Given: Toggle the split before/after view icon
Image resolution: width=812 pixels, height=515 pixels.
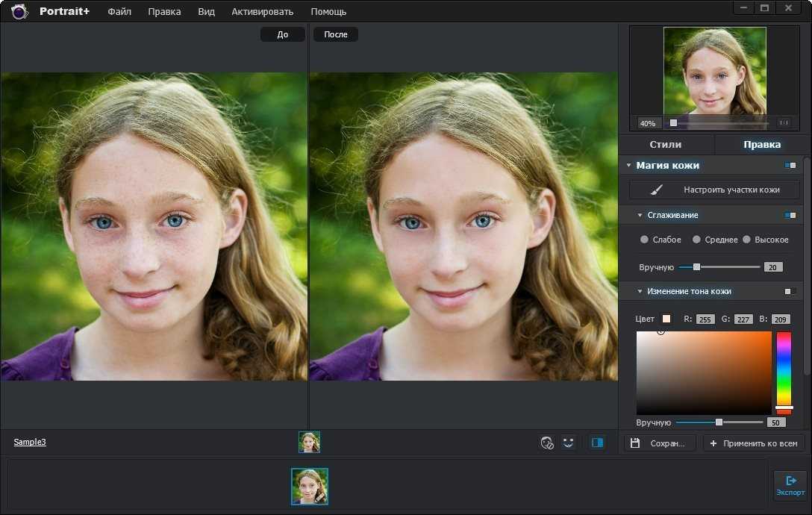Looking at the screenshot, I should (597, 443).
